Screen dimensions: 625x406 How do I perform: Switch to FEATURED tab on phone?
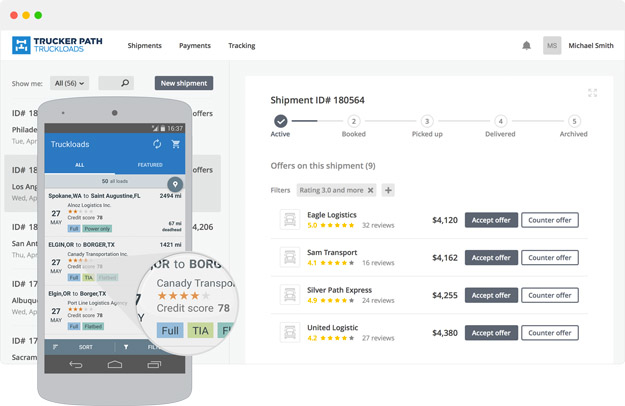[150, 165]
